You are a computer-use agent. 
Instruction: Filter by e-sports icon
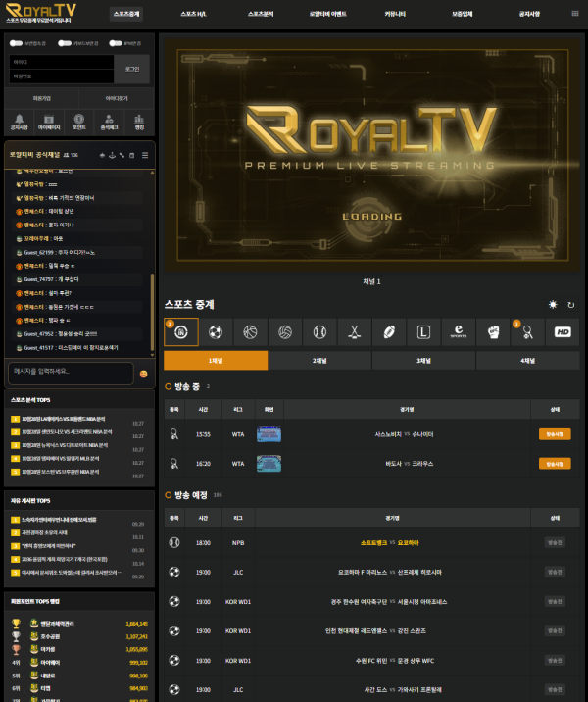click(459, 331)
